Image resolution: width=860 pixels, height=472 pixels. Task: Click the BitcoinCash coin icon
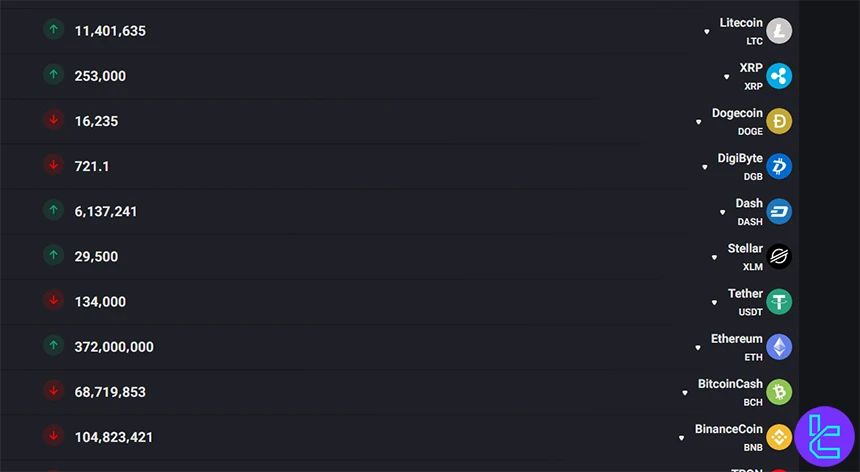pos(779,392)
